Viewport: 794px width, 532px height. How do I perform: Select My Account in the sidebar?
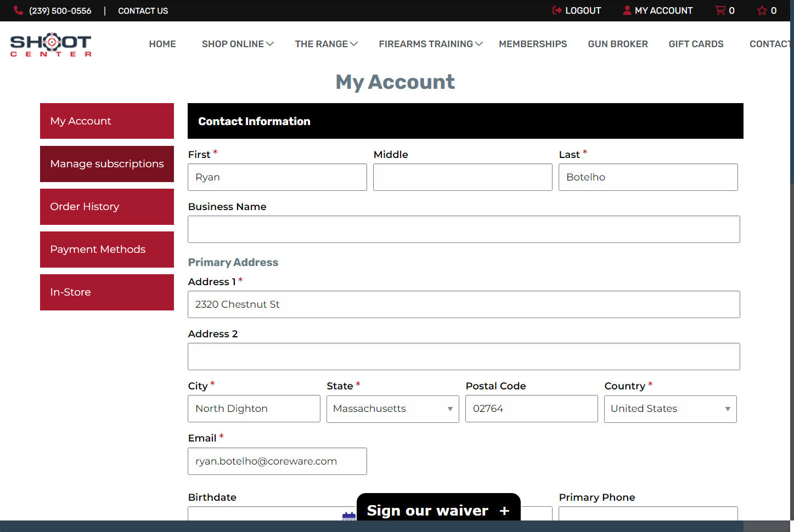pyautogui.click(x=107, y=121)
